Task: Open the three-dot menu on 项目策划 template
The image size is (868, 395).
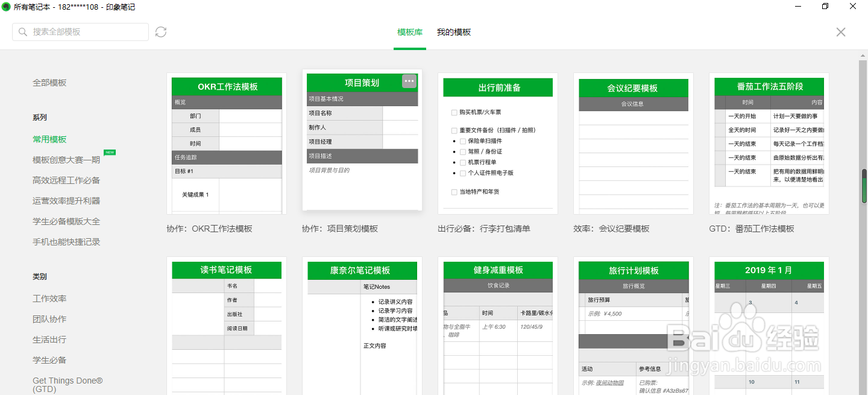Action: pyautogui.click(x=409, y=81)
